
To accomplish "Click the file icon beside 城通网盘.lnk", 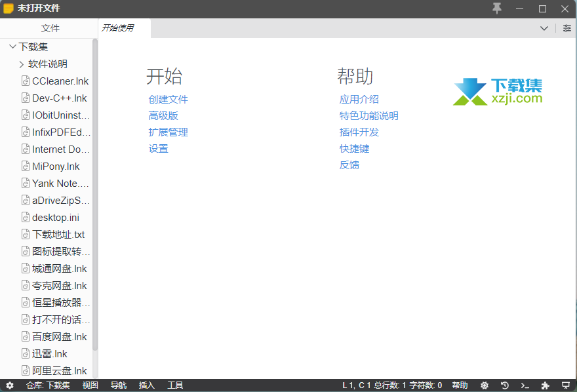I will click(26, 269).
